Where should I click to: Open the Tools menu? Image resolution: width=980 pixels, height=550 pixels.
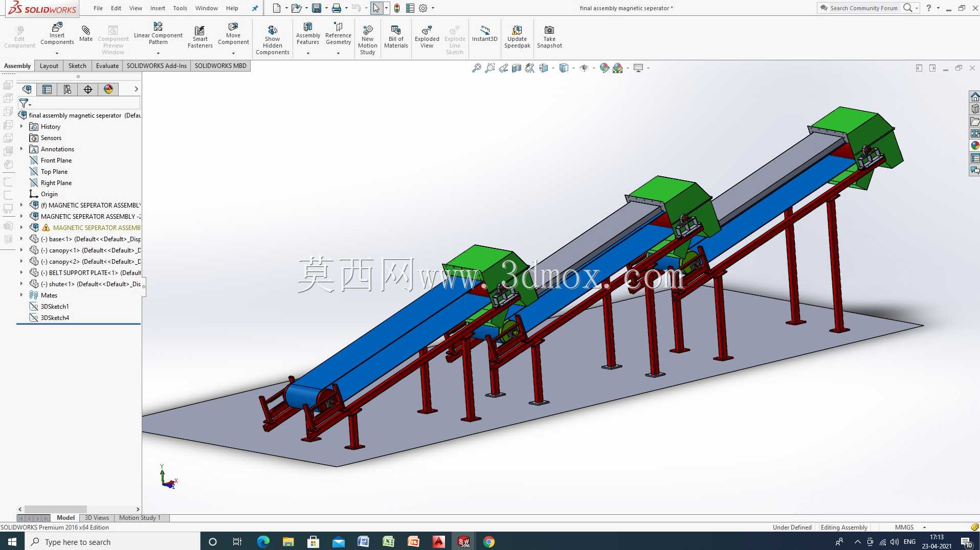(180, 8)
